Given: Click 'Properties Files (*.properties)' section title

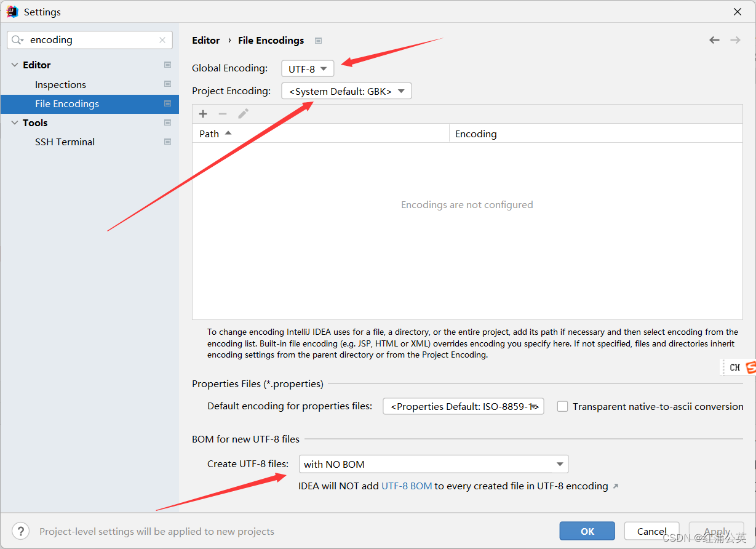Looking at the screenshot, I should pyautogui.click(x=258, y=384).
